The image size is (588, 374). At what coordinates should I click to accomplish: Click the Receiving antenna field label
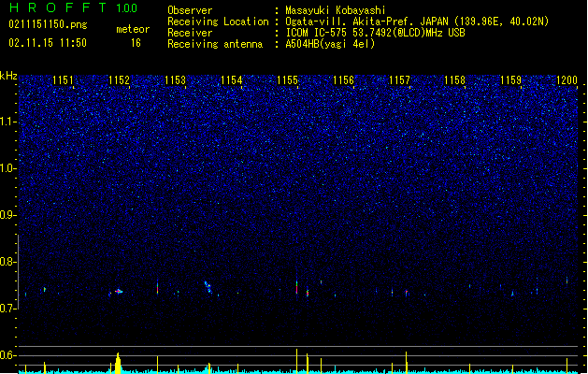coord(215,44)
